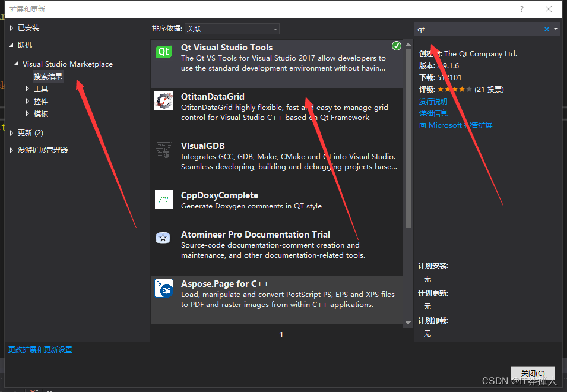Open the sort-by 关联 dropdown
Viewport: 567px width, 392px height.
232,29
